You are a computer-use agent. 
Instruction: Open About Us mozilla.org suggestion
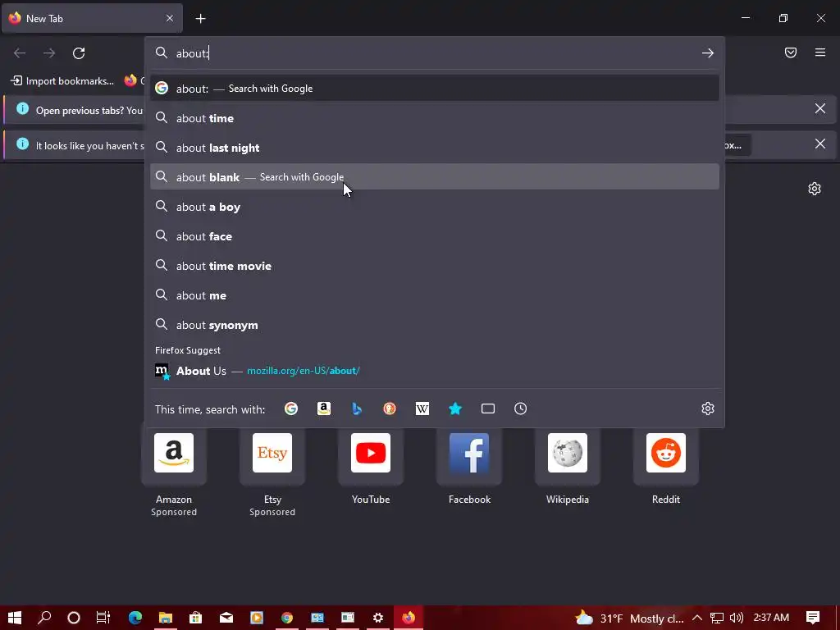tap(435, 371)
